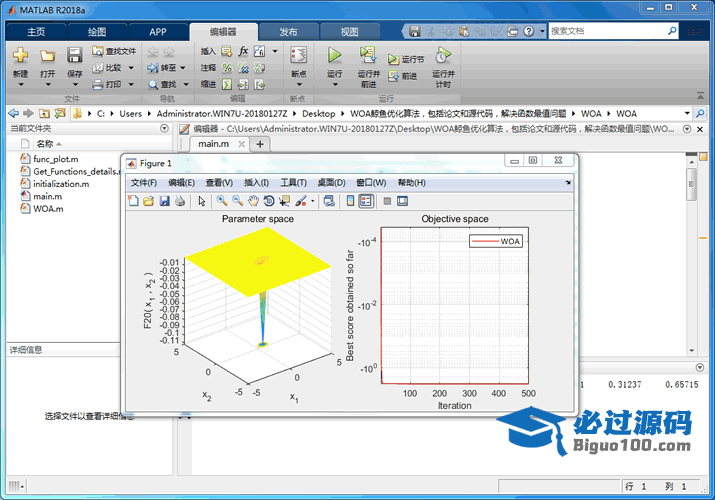This screenshot has height=500, width=715.
Task: Click Zoom Out tool in Figure 1
Action: 238,201
